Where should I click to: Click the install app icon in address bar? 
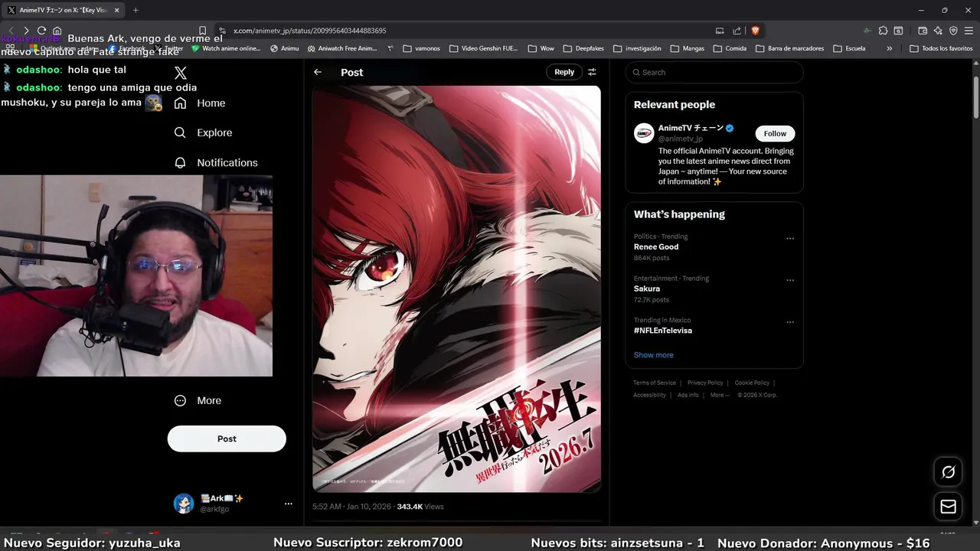point(720,31)
